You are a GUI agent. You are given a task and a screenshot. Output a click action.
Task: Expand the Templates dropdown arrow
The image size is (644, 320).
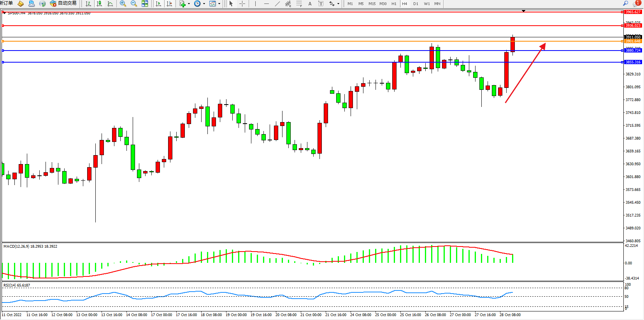tap(219, 3)
